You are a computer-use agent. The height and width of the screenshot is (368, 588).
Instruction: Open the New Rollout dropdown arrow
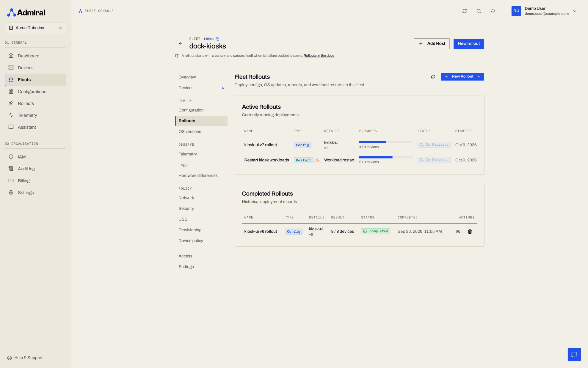[x=479, y=77]
